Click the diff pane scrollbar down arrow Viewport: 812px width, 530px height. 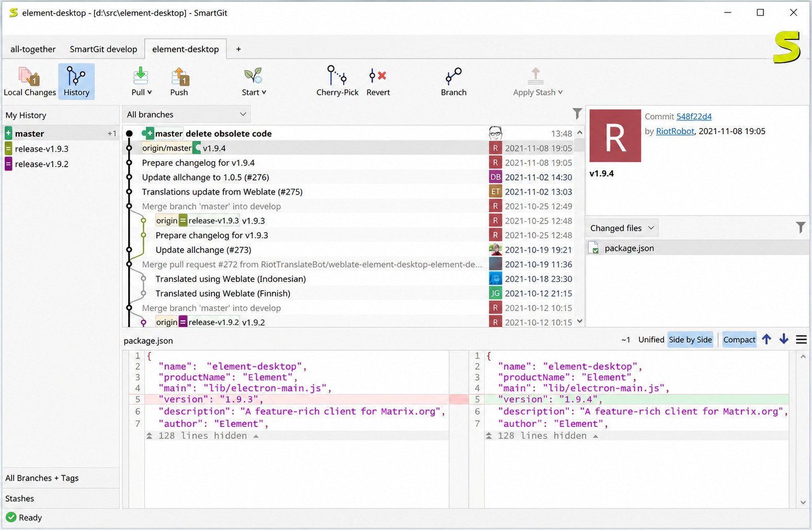(x=803, y=502)
